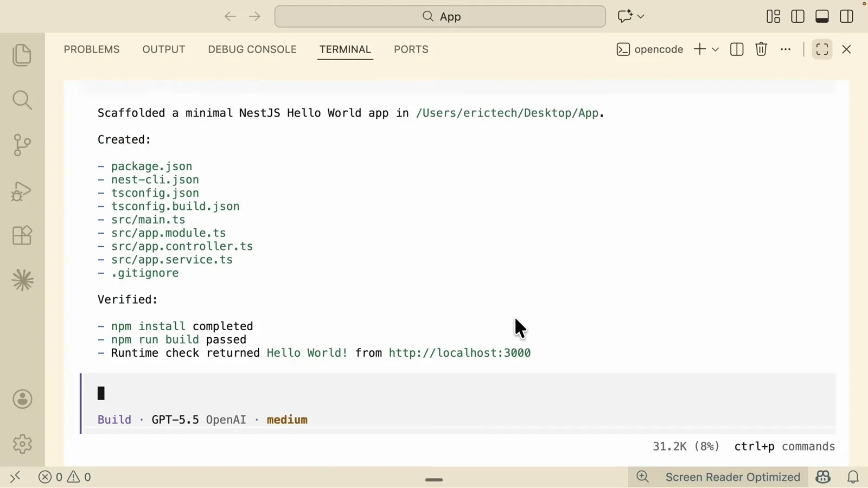The height and width of the screenshot is (488, 868).
Task: Open Customize Layout icon
Action: point(774,16)
